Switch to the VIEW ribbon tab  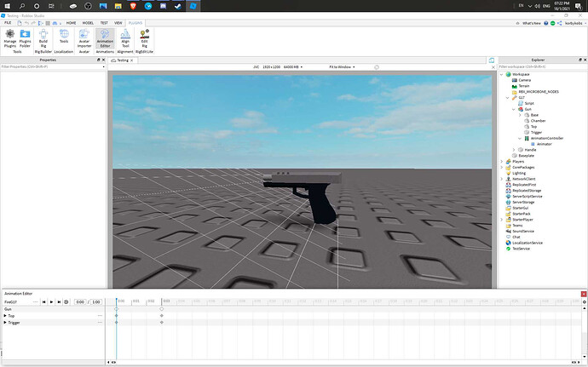pyautogui.click(x=118, y=23)
